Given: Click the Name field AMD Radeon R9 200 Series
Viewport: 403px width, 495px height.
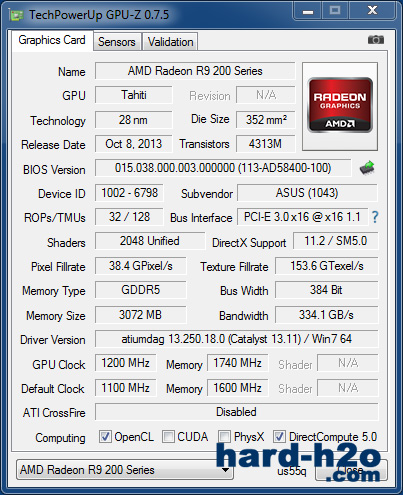Looking at the screenshot, I should [195, 71].
